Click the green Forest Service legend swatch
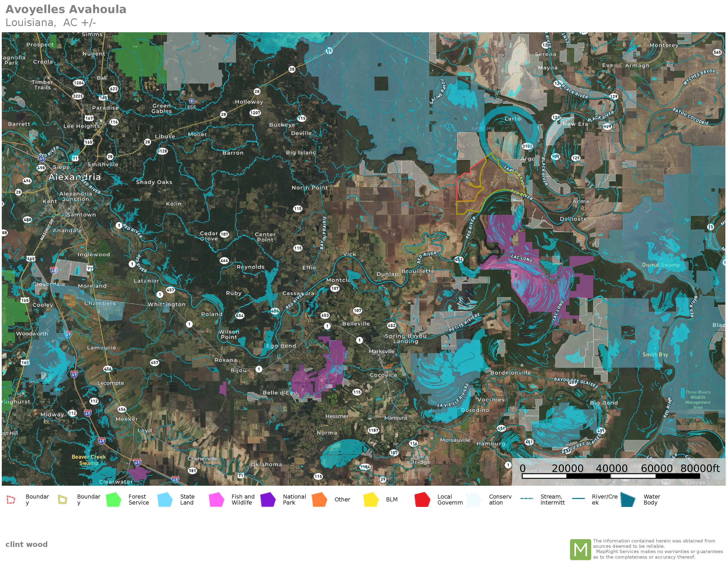728x563 pixels. click(x=114, y=500)
